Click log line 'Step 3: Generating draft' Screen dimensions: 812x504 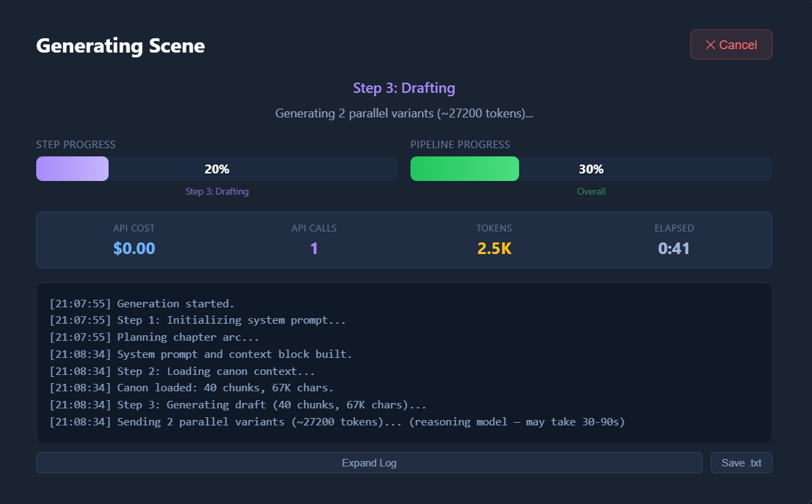pyautogui.click(x=238, y=405)
